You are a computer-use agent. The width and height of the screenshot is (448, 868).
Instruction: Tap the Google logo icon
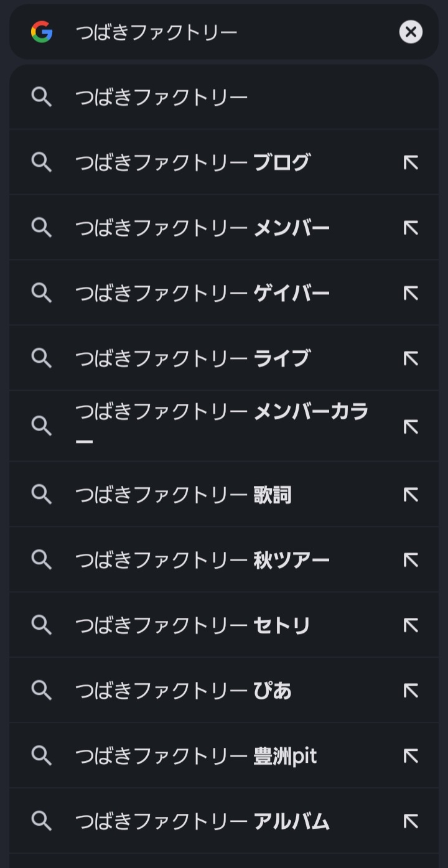(42, 32)
